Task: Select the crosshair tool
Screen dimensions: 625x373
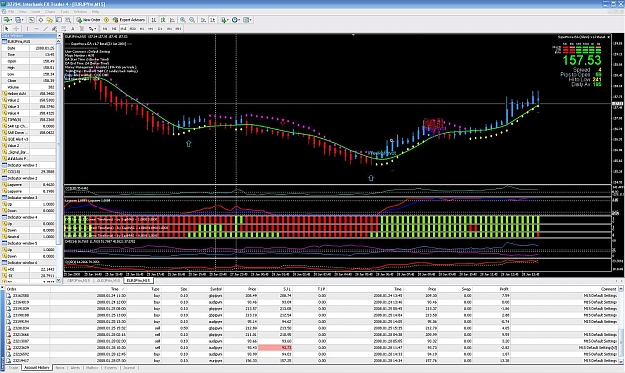Action: (x=16, y=29)
